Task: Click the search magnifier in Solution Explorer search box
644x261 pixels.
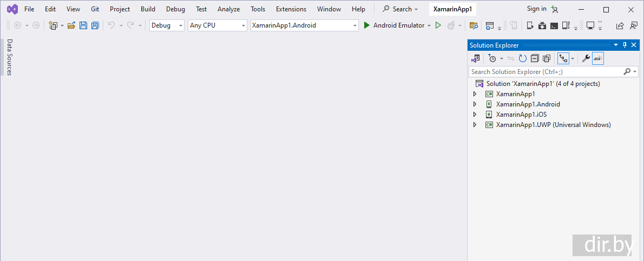Action: pos(627,72)
